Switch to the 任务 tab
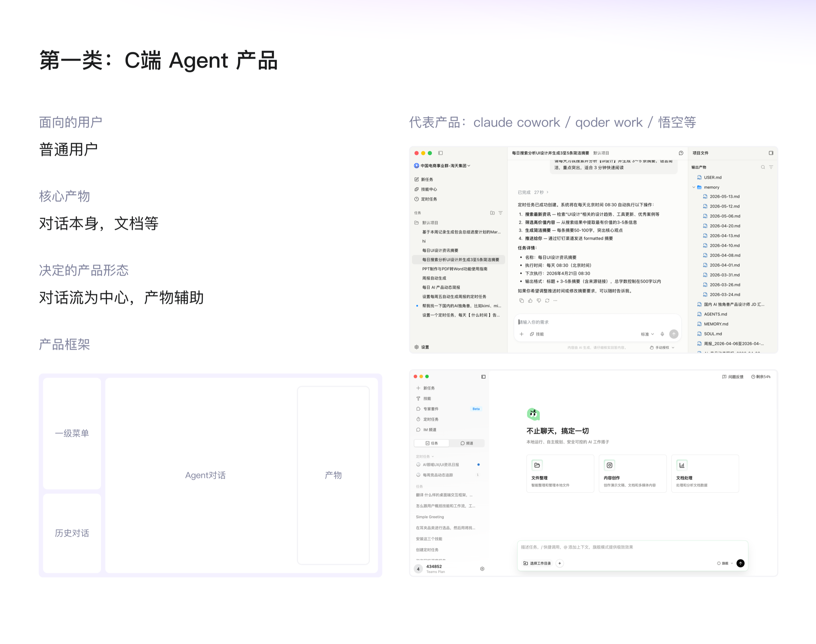Image resolution: width=816 pixels, height=644 pixels. point(432,443)
